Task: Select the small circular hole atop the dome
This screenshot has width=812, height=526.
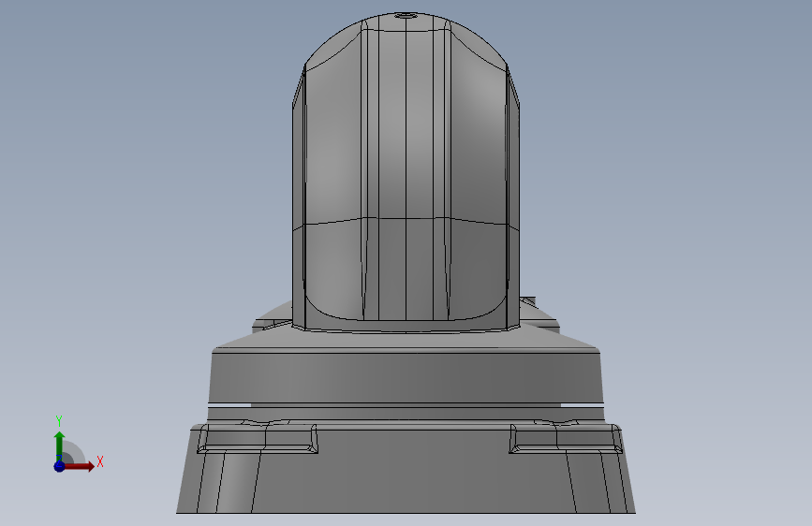Action: (x=406, y=16)
